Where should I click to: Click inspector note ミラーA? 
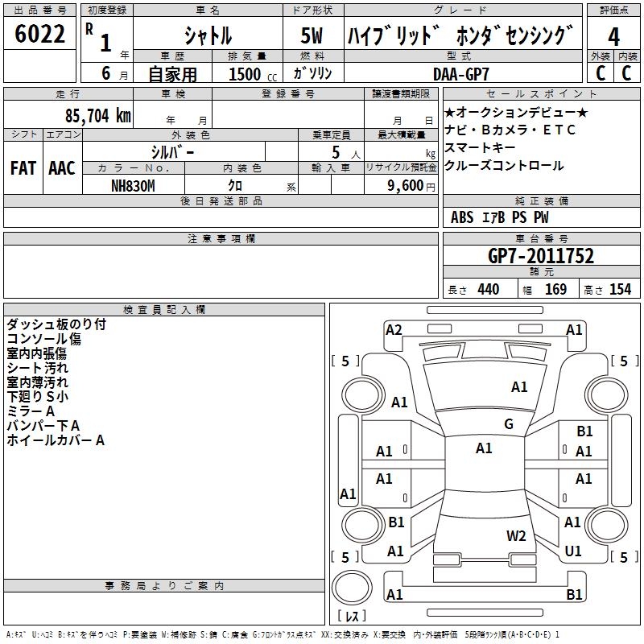31,411
